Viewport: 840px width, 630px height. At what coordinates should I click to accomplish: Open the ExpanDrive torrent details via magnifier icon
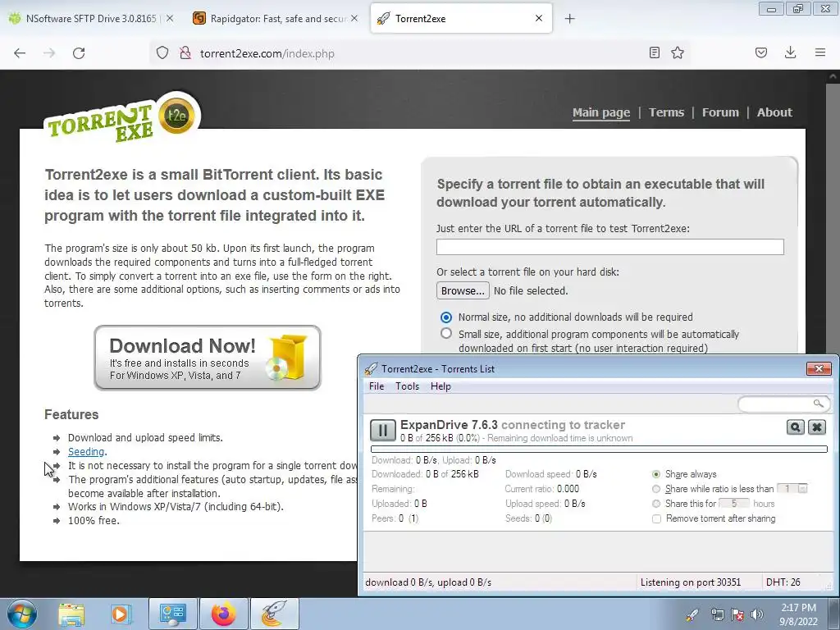[796, 427]
